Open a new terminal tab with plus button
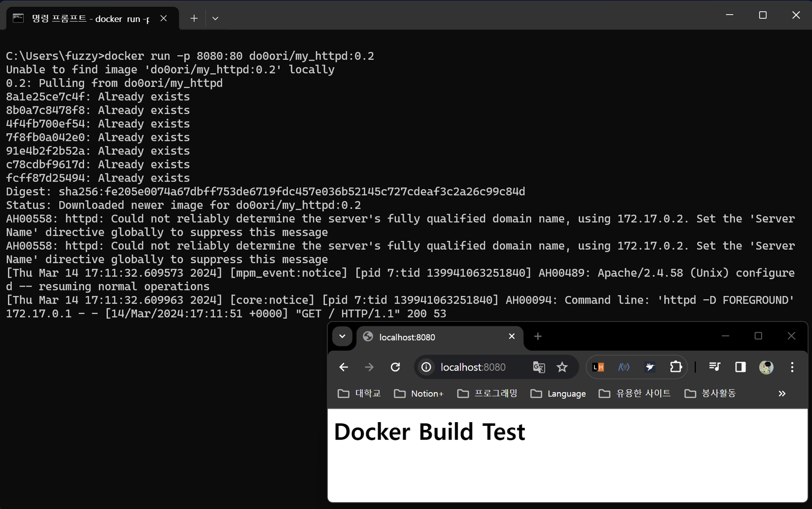 pos(194,18)
